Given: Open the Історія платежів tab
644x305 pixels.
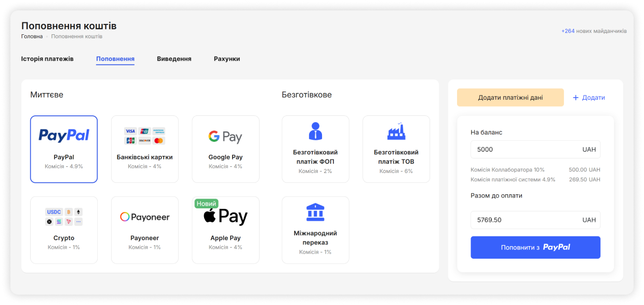Looking at the screenshot, I should point(47,59).
